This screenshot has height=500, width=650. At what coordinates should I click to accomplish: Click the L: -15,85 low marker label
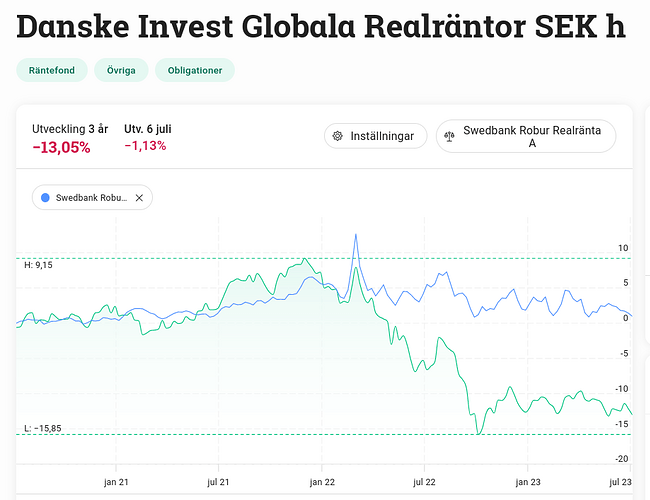pos(42,428)
